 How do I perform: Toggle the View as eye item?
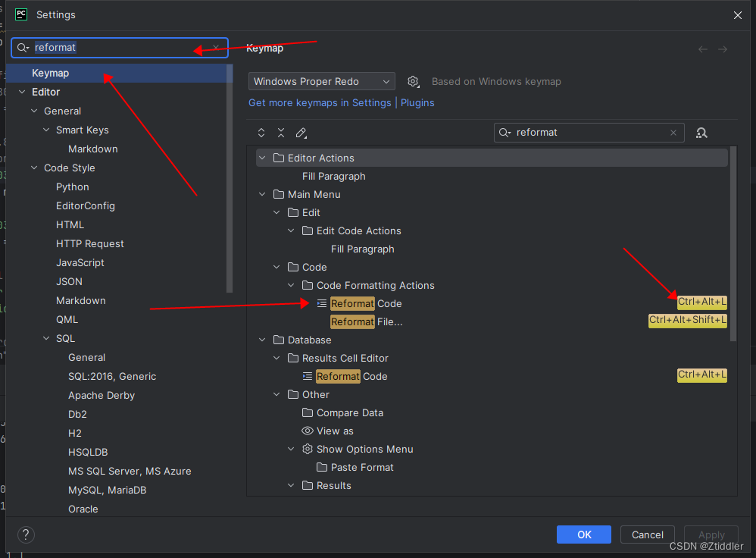pos(334,431)
